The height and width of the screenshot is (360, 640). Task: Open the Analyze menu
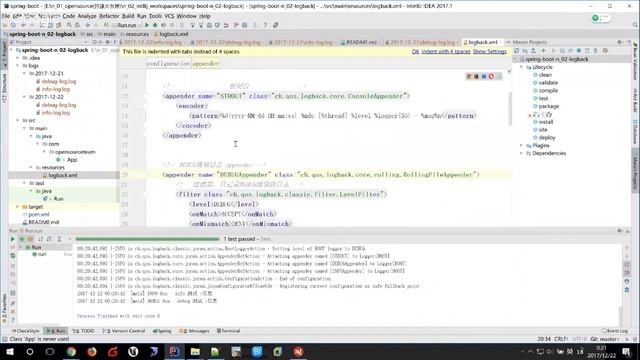point(87,16)
